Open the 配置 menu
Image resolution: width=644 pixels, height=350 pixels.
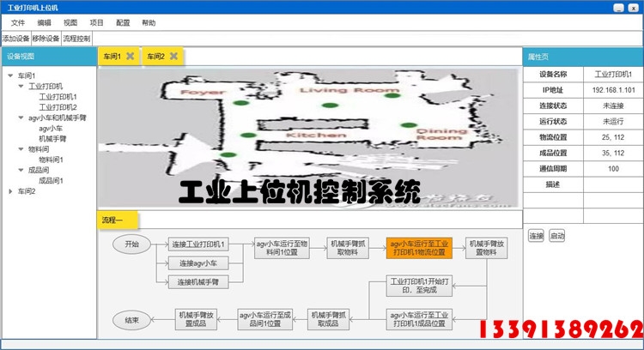tap(123, 22)
